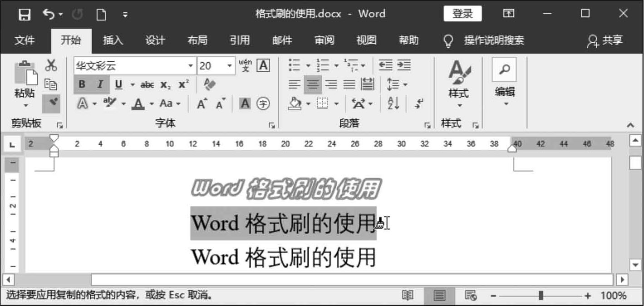Viewport: 644px width, 306px height.
Task: Click the font color A button
Action: click(x=138, y=104)
